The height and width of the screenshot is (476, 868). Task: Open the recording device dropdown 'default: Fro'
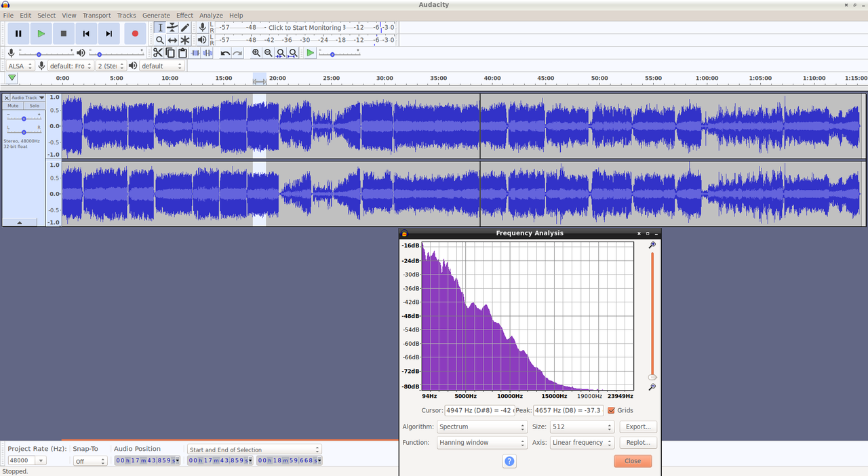71,66
